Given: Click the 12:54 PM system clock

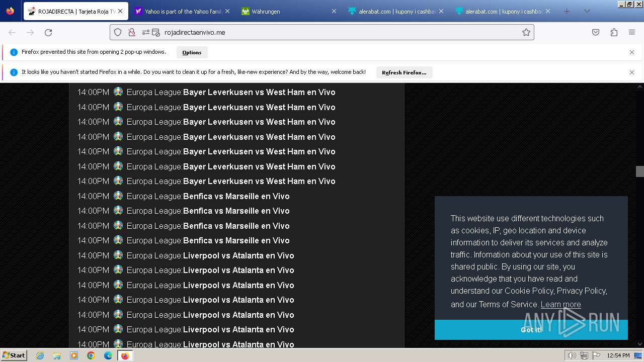Looking at the screenshot, I should 618,355.
